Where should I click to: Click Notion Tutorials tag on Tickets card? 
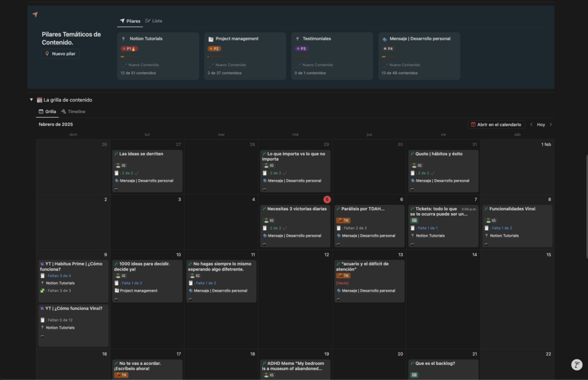tap(428, 235)
